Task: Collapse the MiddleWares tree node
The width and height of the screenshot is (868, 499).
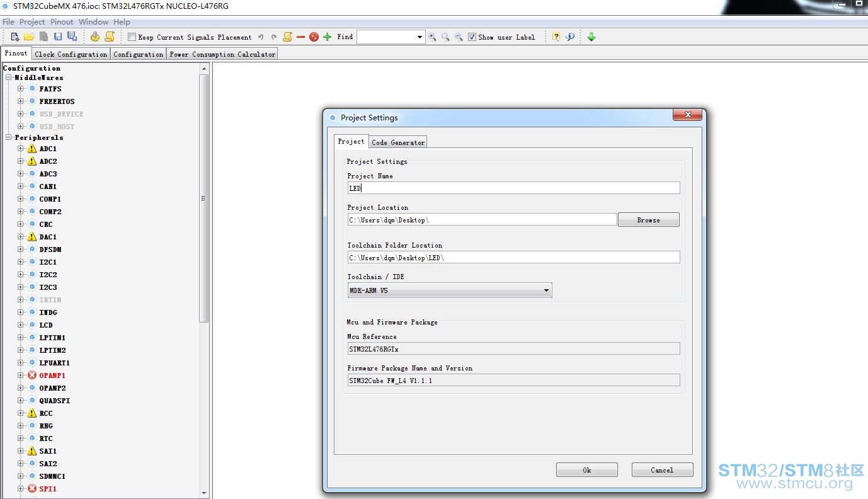Action: [9, 77]
